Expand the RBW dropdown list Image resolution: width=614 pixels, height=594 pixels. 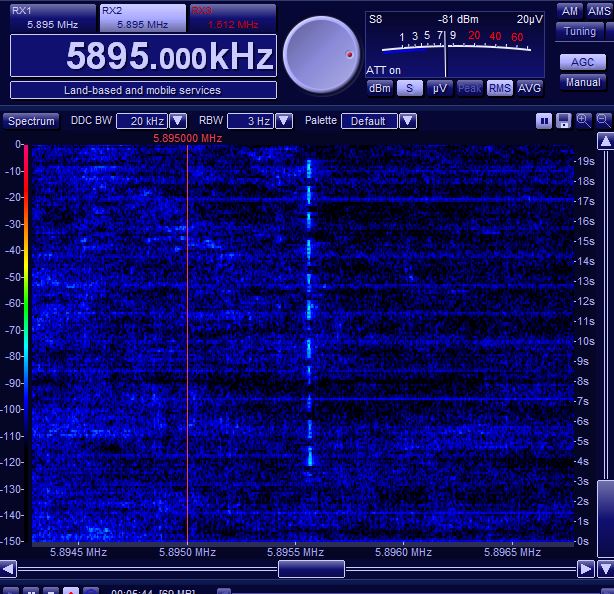pos(284,121)
